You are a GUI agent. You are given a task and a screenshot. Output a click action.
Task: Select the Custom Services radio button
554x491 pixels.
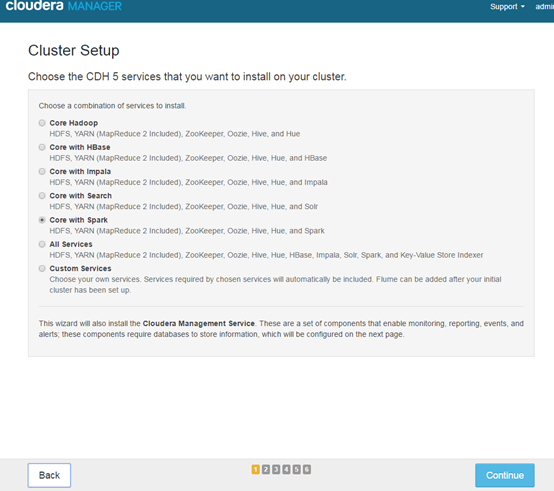(42, 268)
